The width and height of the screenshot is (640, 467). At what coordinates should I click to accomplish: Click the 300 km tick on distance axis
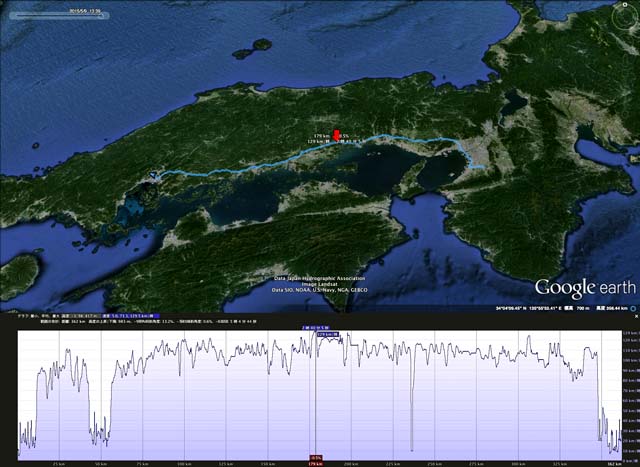(518, 464)
